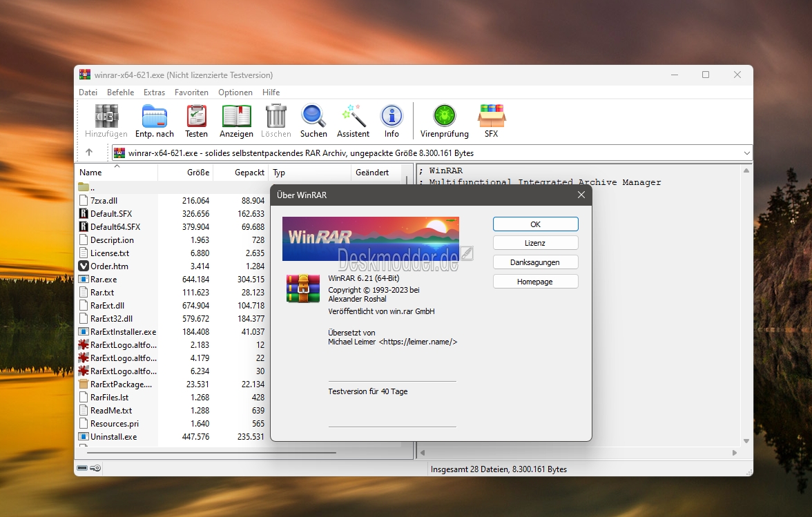Click the key icon in status bar
The width and height of the screenshot is (812, 517).
point(95,469)
